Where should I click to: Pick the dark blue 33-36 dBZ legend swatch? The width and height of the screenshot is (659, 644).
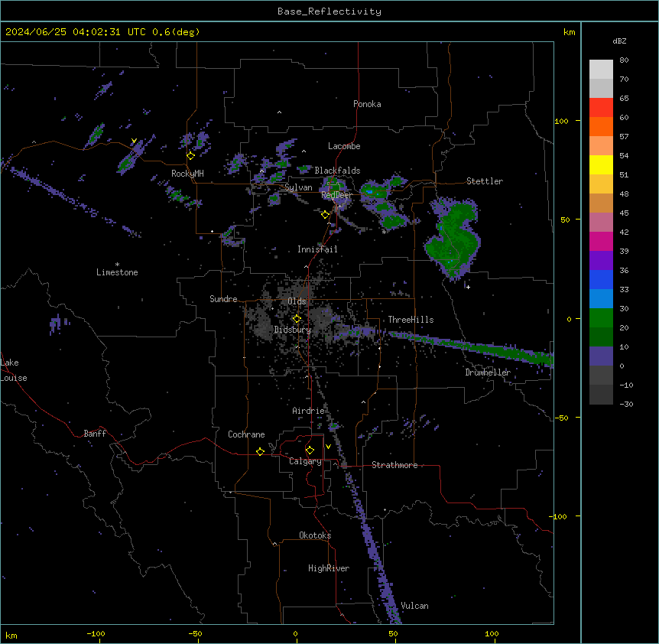[601, 280]
